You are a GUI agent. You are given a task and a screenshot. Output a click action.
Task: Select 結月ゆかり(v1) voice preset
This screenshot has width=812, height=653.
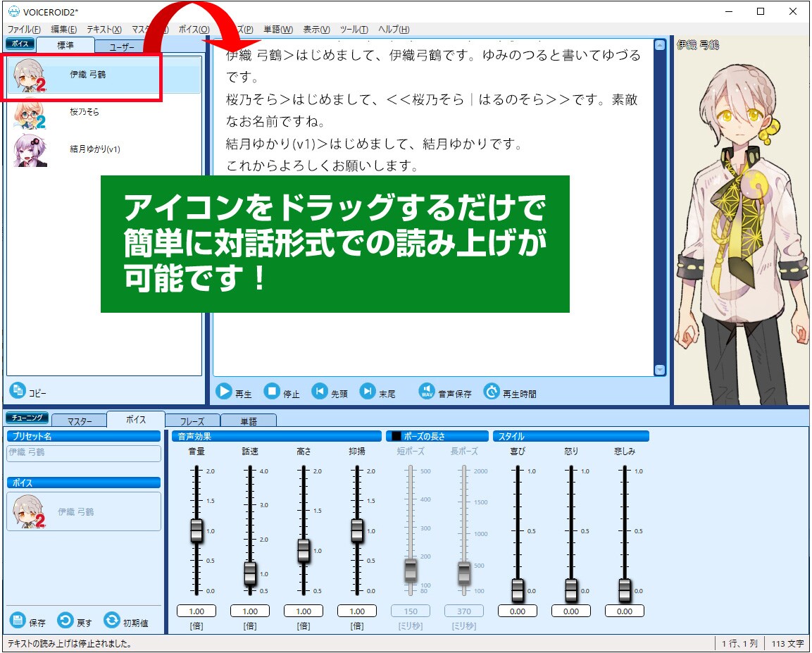tap(104, 149)
